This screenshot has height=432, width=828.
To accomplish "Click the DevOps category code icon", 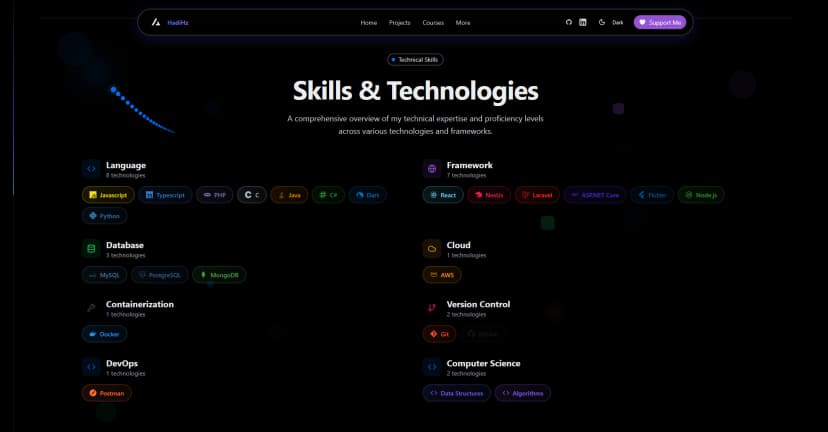I will (x=91, y=367).
